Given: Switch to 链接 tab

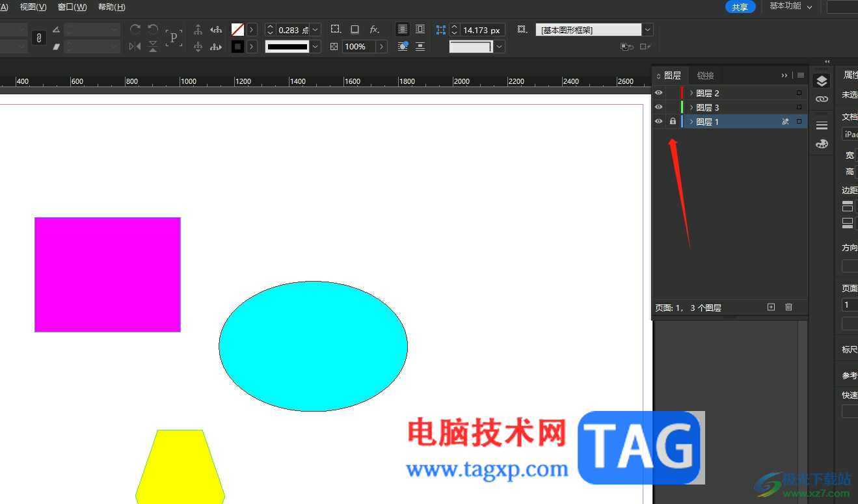Looking at the screenshot, I should (x=705, y=75).
